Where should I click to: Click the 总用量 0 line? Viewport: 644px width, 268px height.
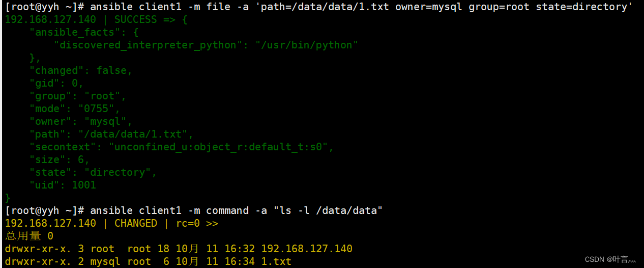29,236
